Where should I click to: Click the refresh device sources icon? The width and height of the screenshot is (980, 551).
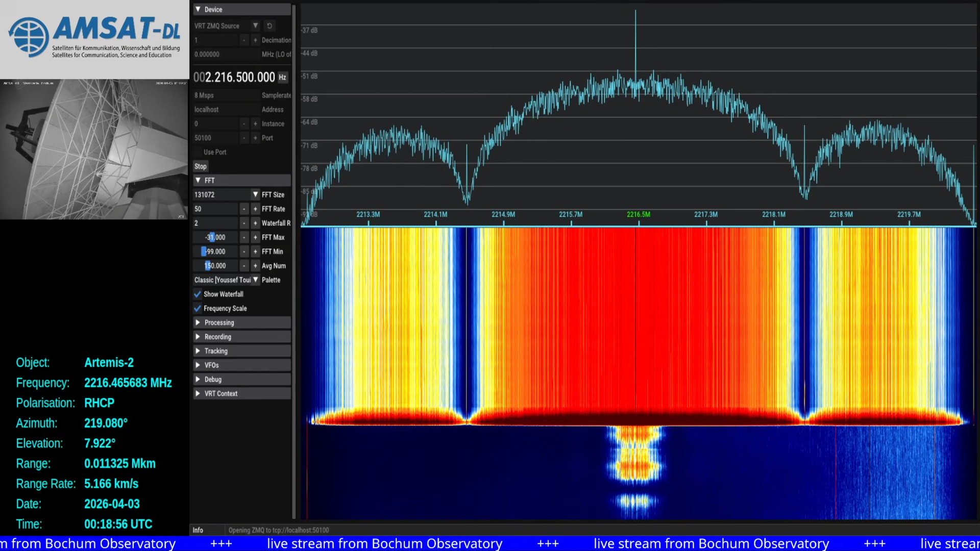[269, 26]
